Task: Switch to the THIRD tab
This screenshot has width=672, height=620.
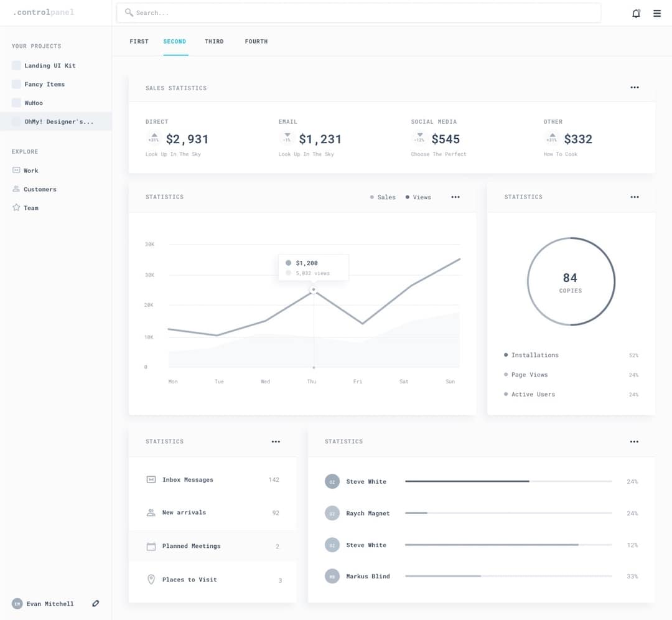Action: [214, 41]
